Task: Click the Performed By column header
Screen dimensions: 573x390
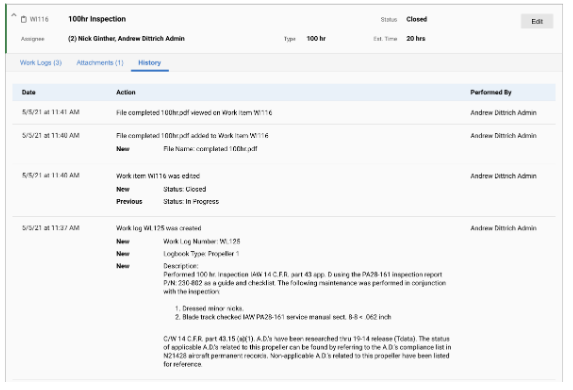Action: [491, 92]
